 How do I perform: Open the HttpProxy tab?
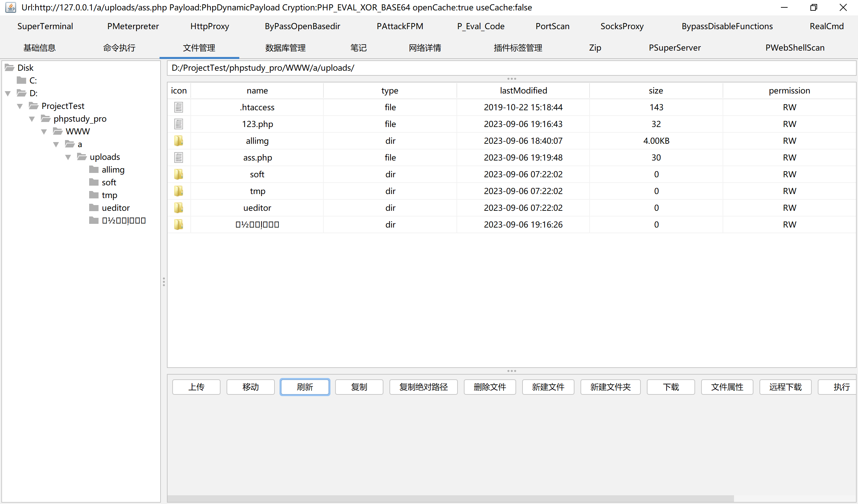[210, 26]
